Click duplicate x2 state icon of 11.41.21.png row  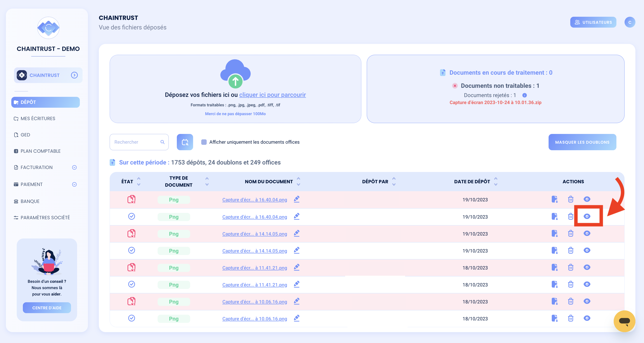click(x=132, y=267)
